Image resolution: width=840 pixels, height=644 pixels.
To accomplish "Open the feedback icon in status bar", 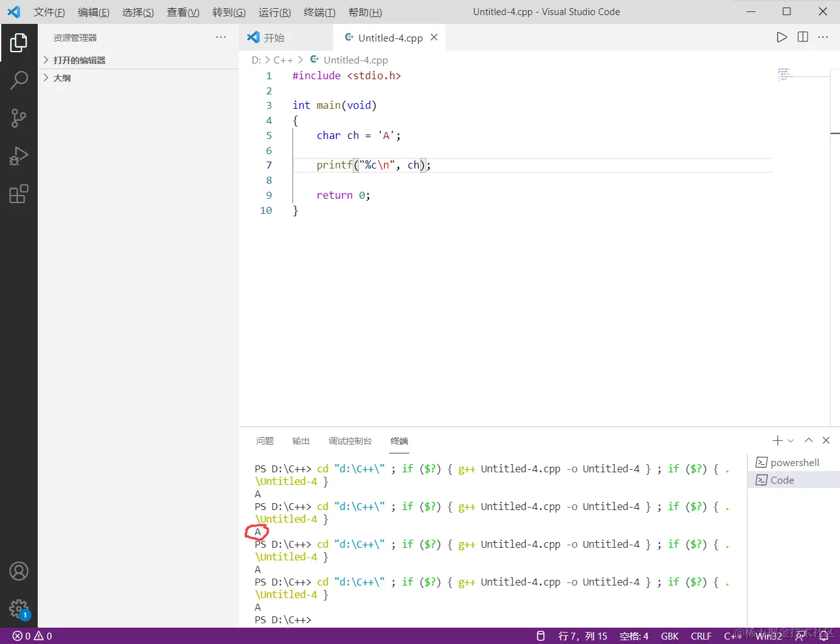I will pyautogui.click(x=800, y=636).
